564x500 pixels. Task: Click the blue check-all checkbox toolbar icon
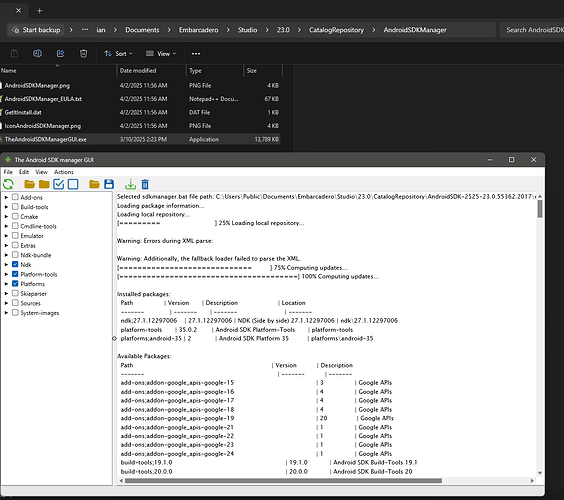click(x=59, y=184)
